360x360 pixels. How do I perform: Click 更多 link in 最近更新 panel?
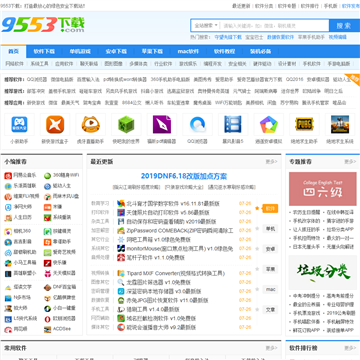271,162
